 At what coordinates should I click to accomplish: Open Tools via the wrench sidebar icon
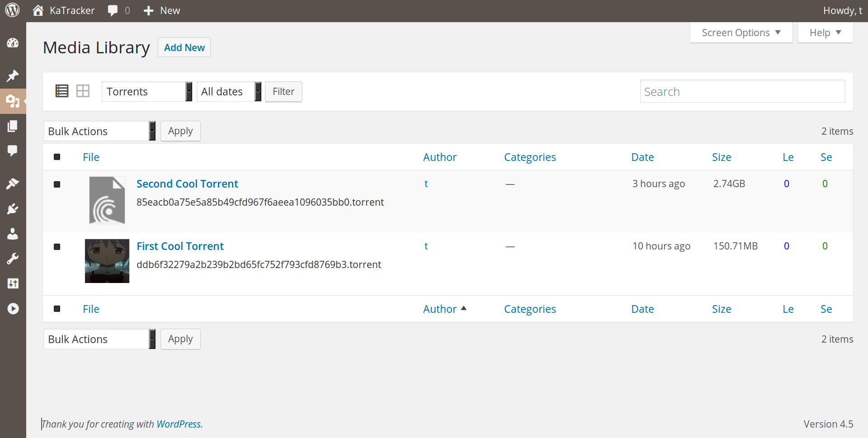point(13,259)
